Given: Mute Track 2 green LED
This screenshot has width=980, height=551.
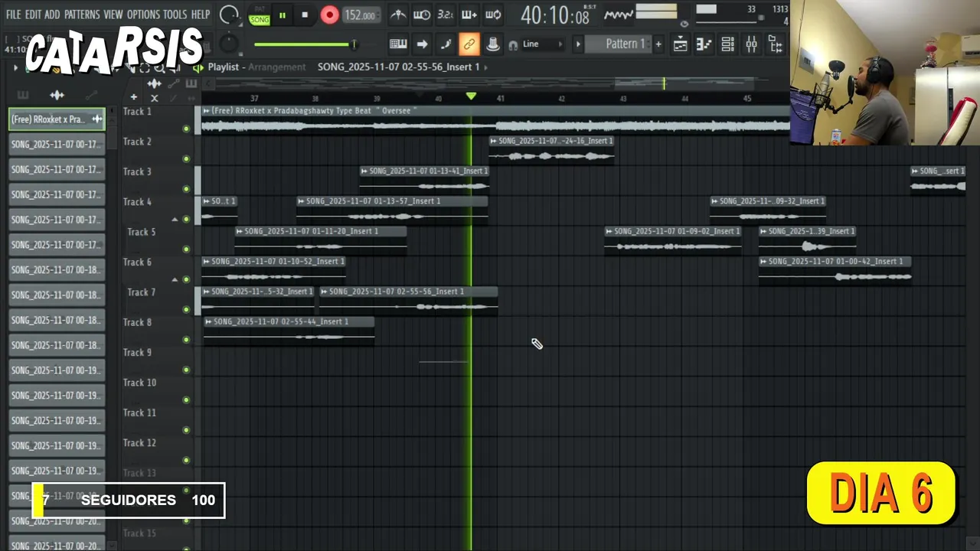Looking at the screenshot, I should click(x=186, y=159).
